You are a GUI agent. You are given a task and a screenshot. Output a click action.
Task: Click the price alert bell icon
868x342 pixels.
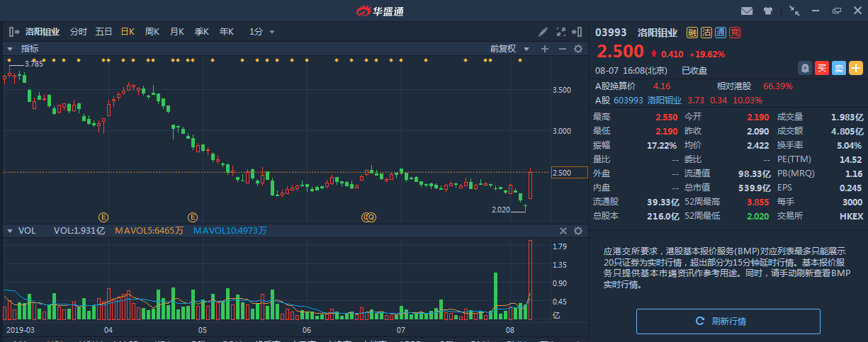click(805, 68)
